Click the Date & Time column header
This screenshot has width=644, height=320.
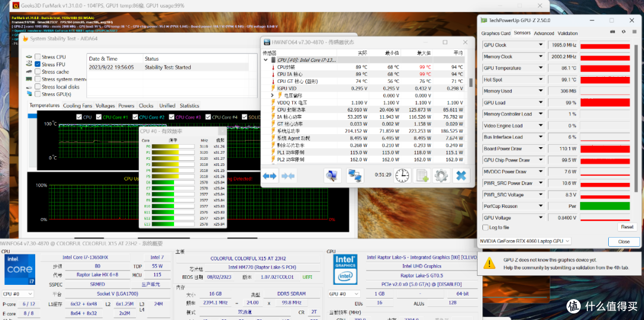pos(115,58)
